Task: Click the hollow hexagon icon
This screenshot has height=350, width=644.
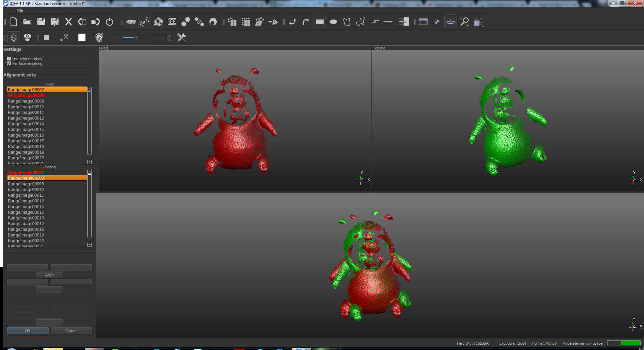Action: pos(213,22)
